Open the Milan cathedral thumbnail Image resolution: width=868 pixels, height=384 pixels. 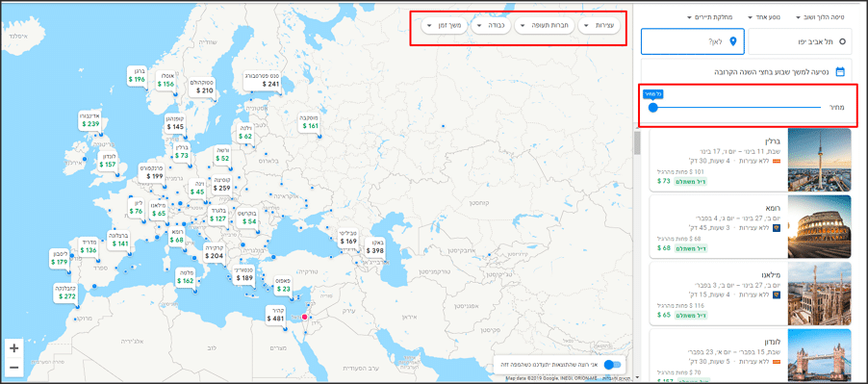click(x=819, y=294)
